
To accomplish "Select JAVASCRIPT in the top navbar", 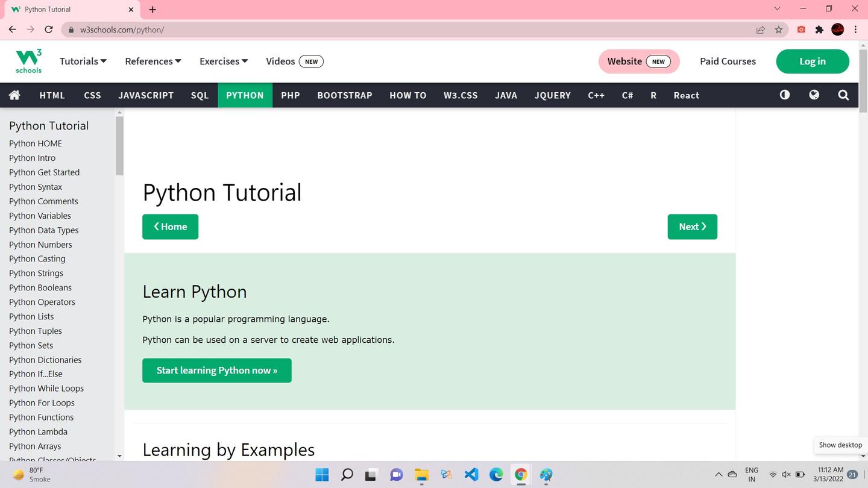I will (x=146, y=95).
